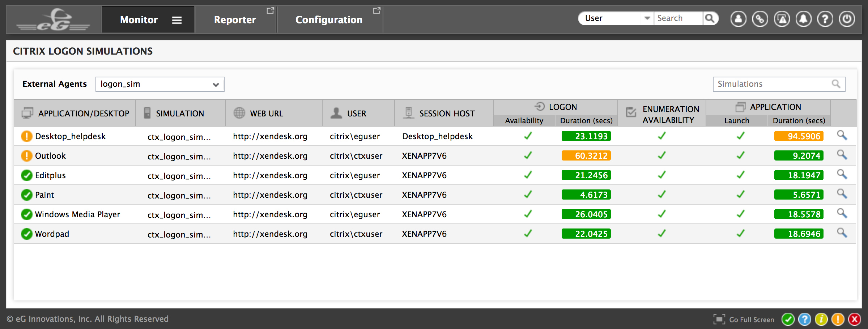Open details magnifier for Editplus row
868x329 pixels.
(842, 174)
